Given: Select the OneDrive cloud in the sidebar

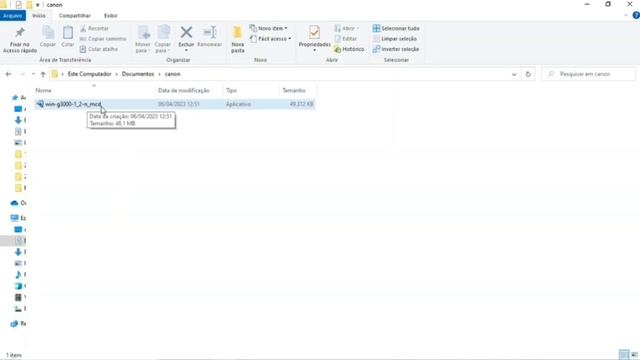Looking at the screenshot, I should click(15, 203).
